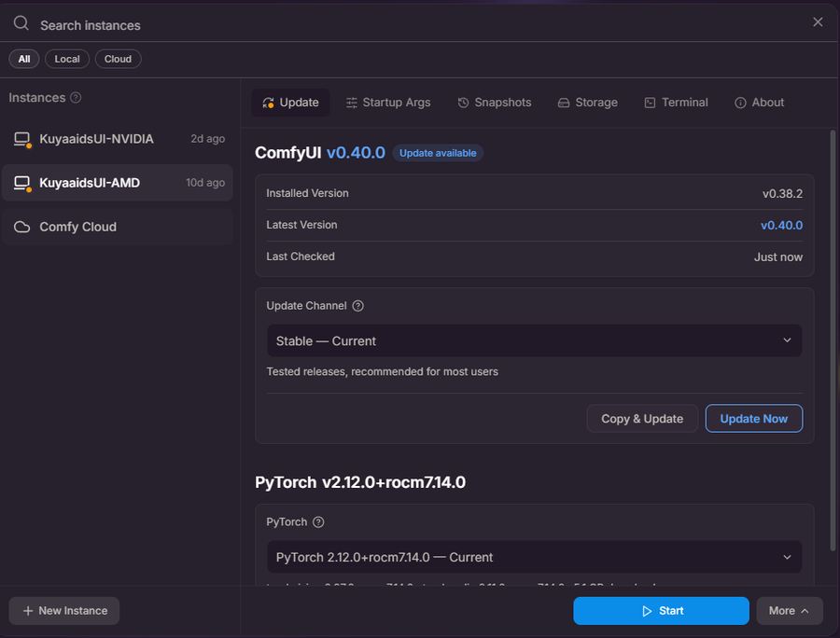
Task: Click the Update available badge
Action: point(438,153)
